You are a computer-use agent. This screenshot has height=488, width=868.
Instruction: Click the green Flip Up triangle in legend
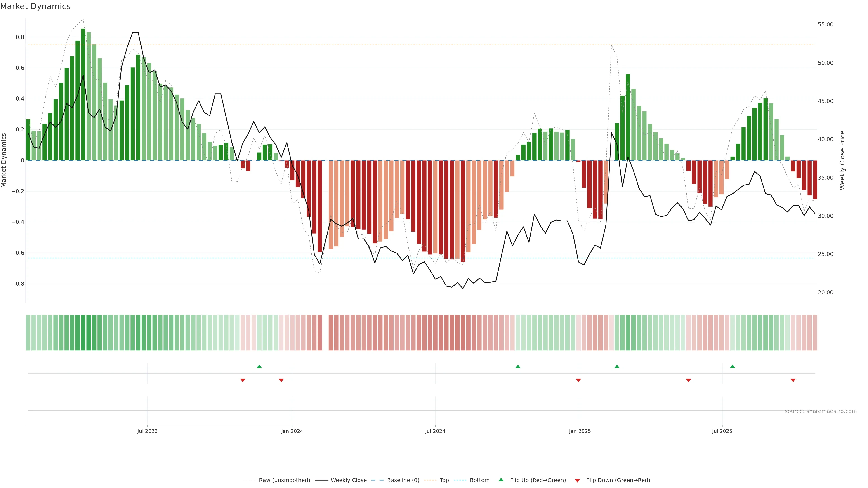tap(501, 480)
